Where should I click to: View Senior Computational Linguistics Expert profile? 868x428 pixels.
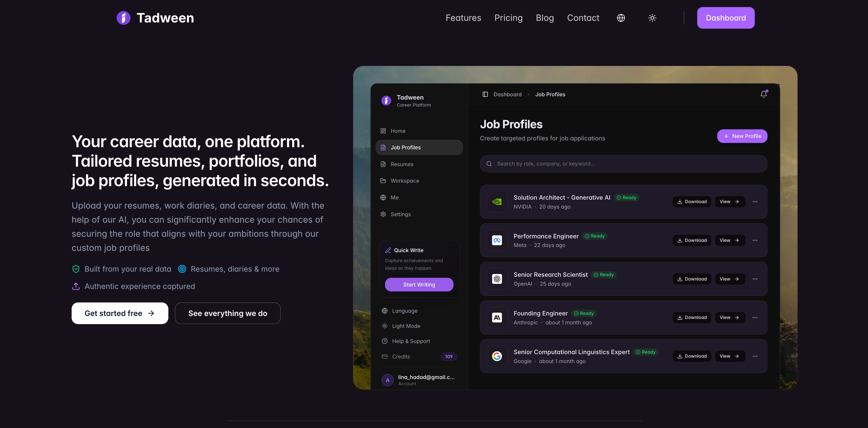(x=730, y=356)
